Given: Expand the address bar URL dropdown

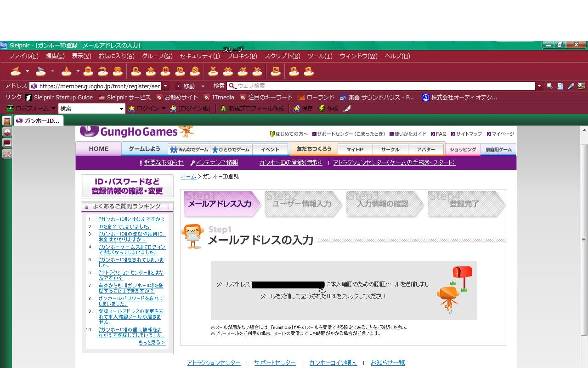Looking at the screenshot, I should click(165, 86).
